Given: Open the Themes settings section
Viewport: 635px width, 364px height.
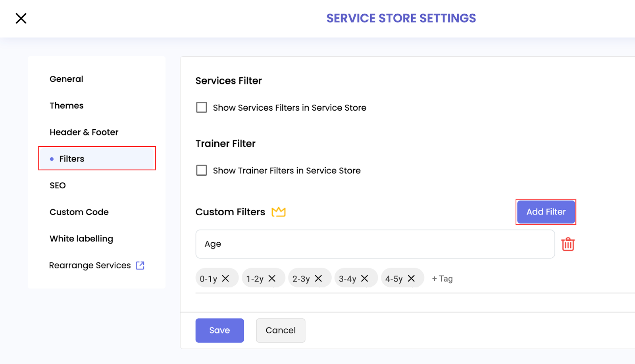Looking at the screenshot, I should 67,105.
